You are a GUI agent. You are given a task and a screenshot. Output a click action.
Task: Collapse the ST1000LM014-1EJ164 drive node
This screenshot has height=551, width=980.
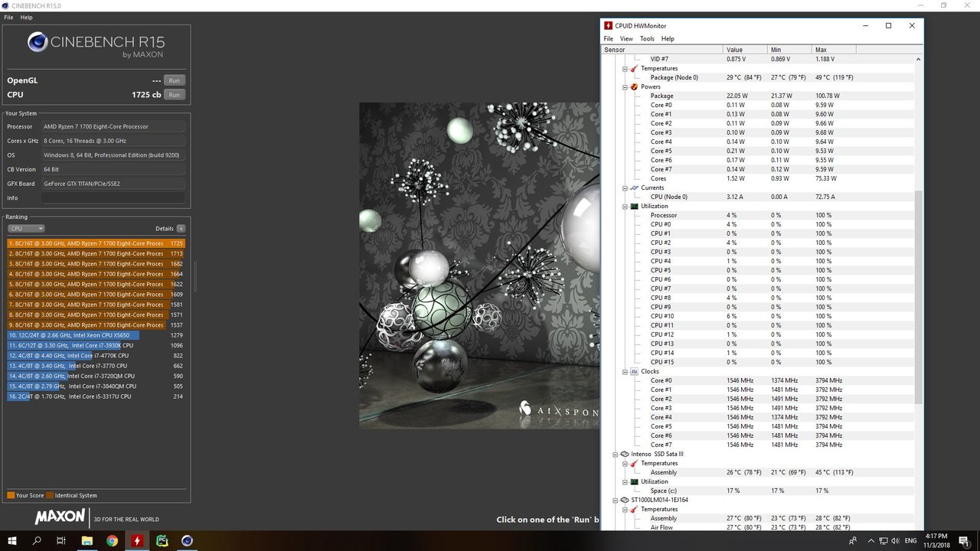(x=616, y=500)
